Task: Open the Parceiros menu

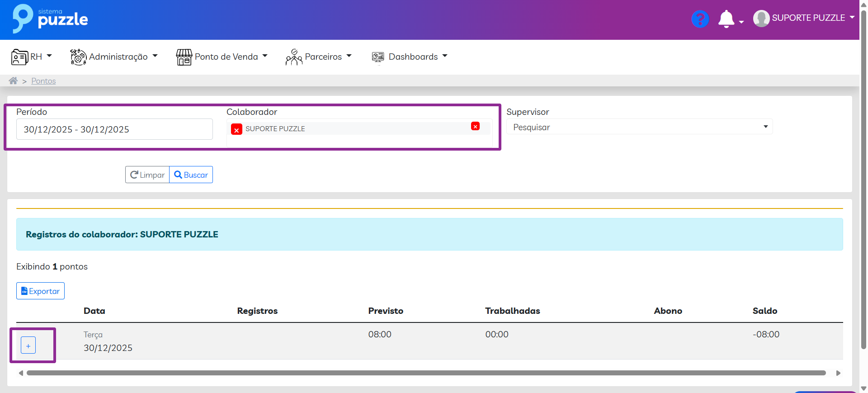Action: pos(318,57)
